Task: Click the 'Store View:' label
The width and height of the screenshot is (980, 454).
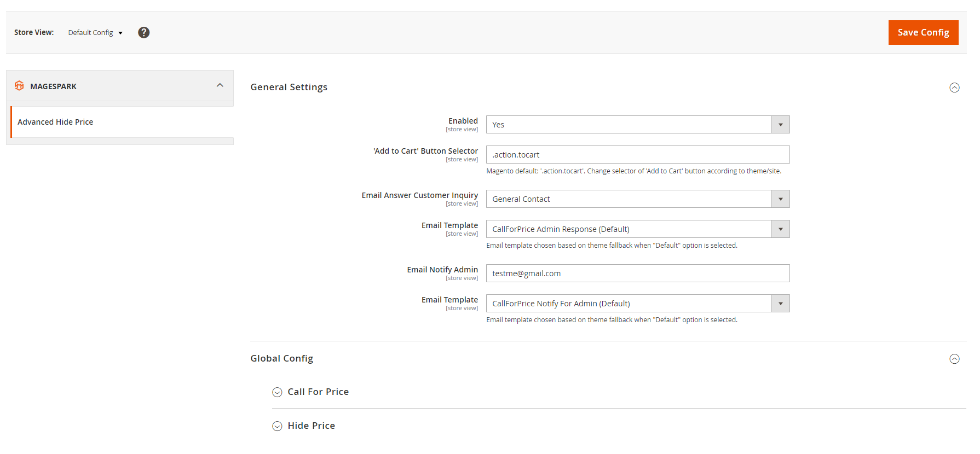Action: (x=34, y=32)
